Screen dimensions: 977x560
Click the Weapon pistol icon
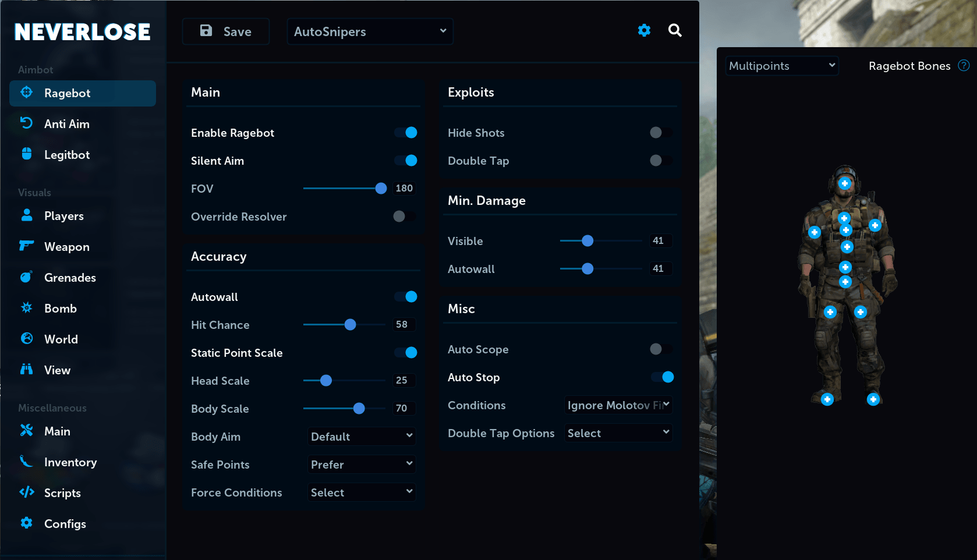pos(27,246)
